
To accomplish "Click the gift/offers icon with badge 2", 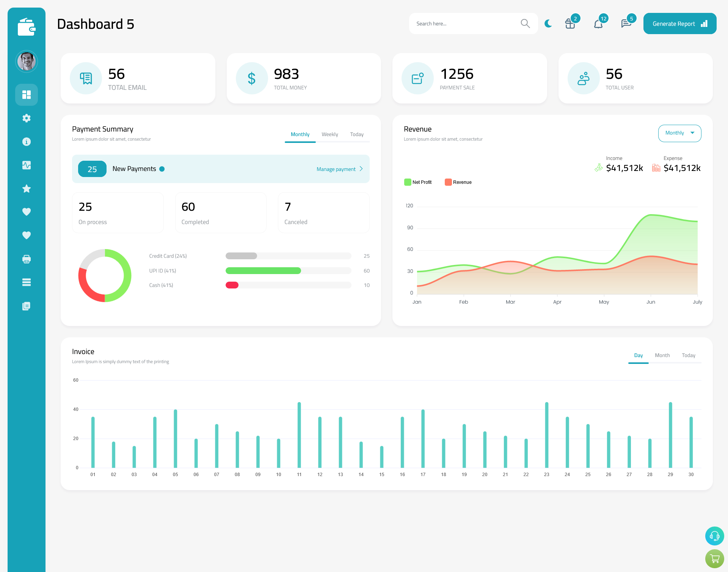I will tap(570, 24).
